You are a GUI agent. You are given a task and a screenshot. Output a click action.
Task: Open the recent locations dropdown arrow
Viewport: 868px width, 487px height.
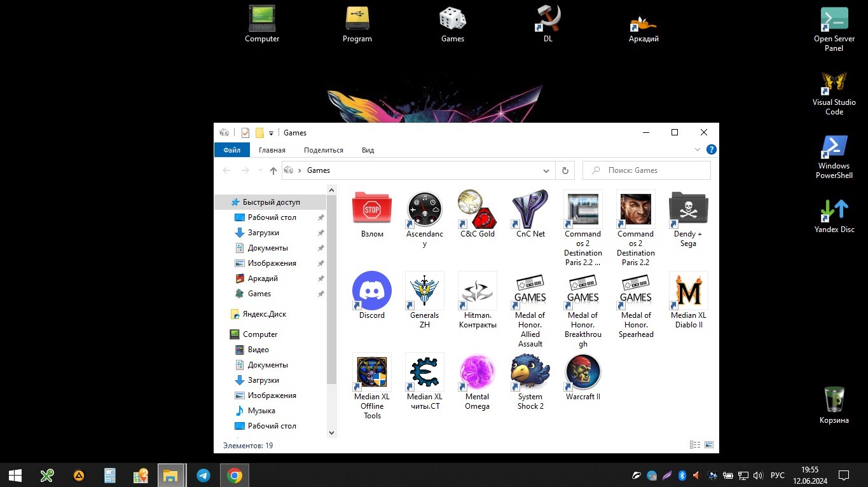click(260, 170)
